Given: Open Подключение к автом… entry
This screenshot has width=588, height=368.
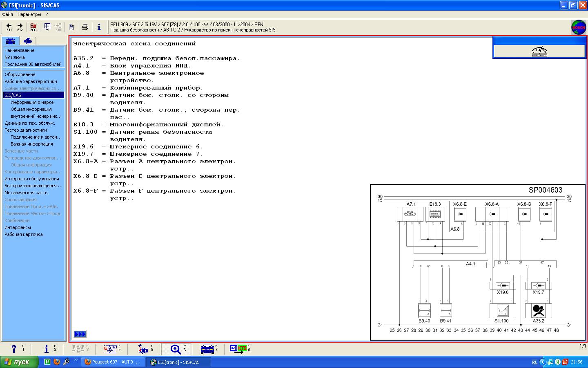Looking at the screenshot, I should pos(36,137).
